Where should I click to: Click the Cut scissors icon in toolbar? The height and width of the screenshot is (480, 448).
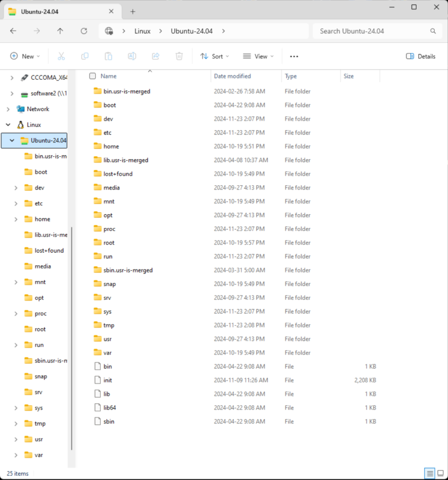coord(61,56)
